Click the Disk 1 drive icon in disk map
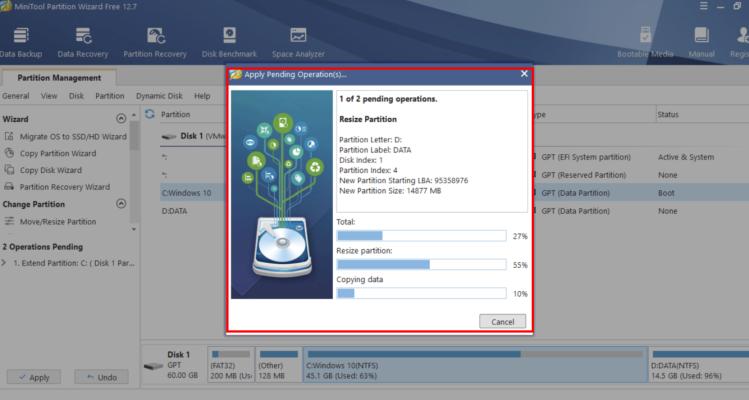This screenshot has height=400, width=749. (x=153, y=366)
